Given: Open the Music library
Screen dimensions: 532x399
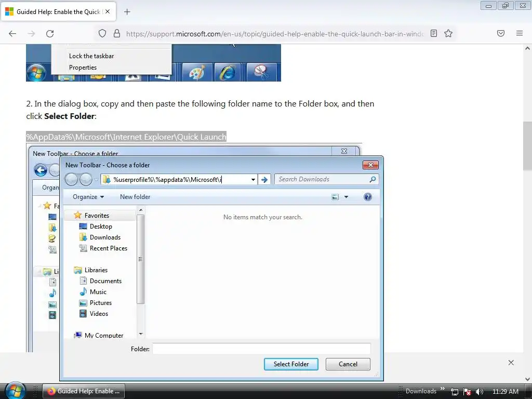Looking at the screenshot, I should point(98,292).
